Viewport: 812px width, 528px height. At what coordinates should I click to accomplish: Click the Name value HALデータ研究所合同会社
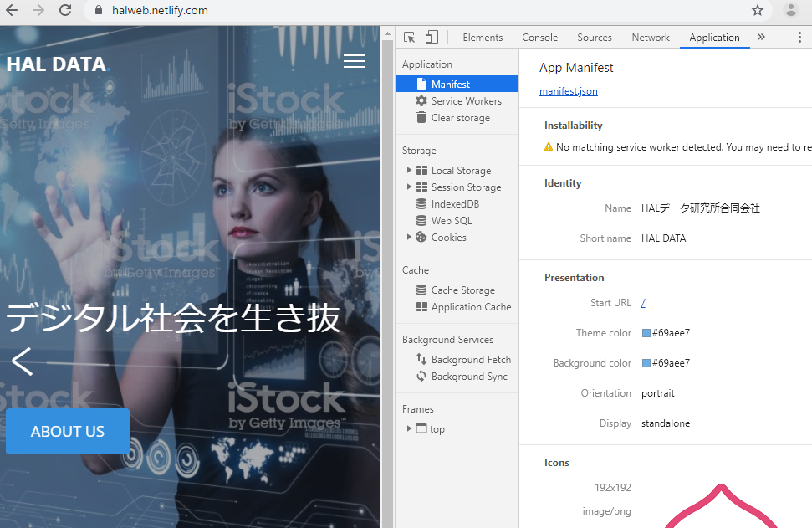tap(700, 208)
